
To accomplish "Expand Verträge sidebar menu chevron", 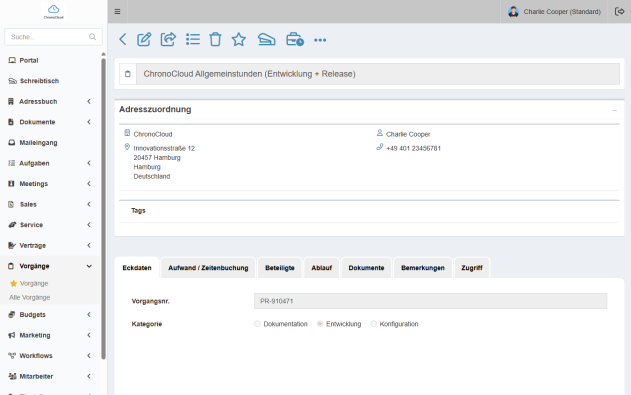I will [x=89, y=245].
